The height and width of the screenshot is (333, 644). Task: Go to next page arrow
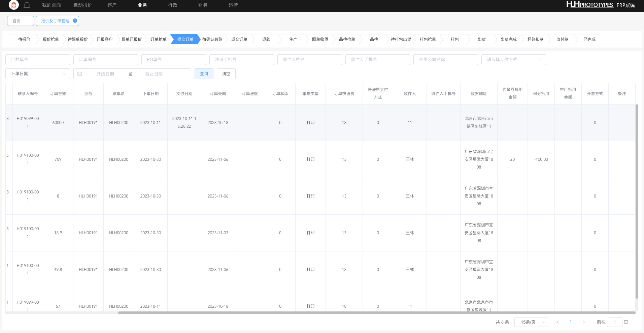[584, 322]
